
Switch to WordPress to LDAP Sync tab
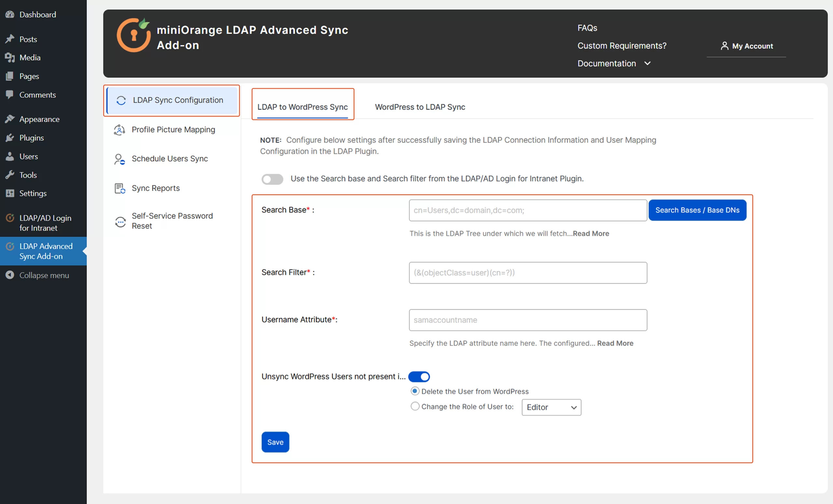click(x=420, y=107)
